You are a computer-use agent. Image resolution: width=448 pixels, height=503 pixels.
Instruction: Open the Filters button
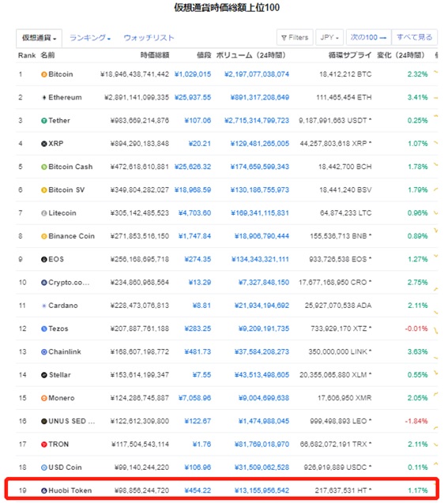coord(295,38)
